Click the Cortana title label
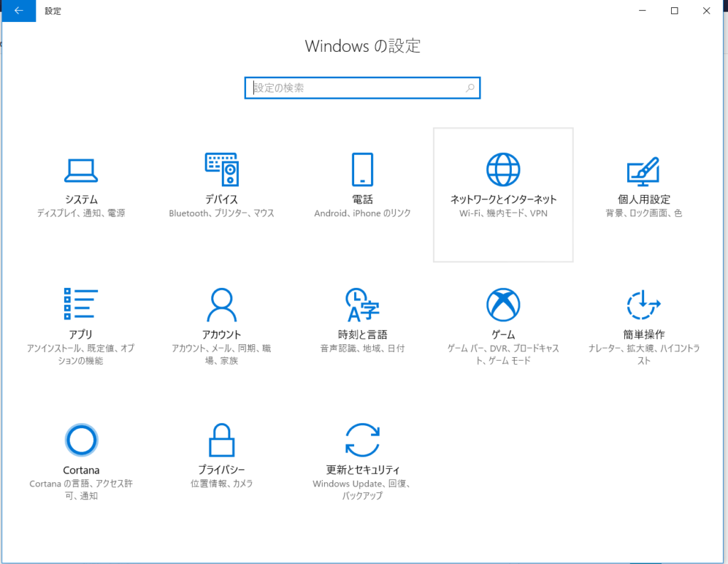728x564 pixels. 81,470
